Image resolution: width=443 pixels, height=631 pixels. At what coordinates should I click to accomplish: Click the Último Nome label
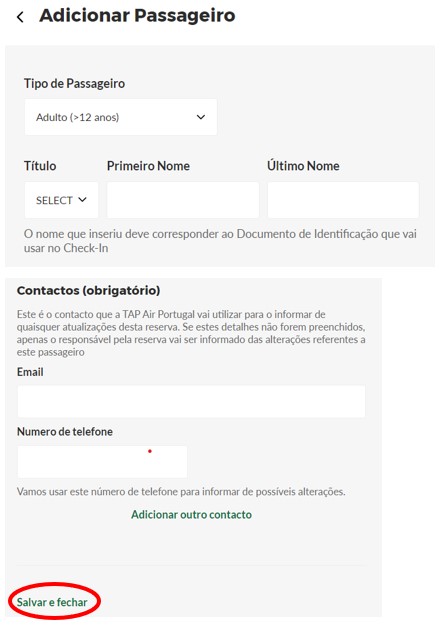coord(303,166)
